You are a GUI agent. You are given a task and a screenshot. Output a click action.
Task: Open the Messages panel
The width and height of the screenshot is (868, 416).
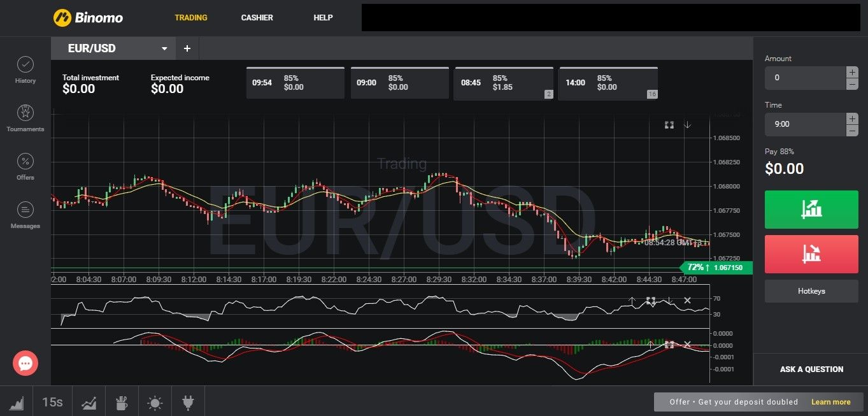(25, 215)
